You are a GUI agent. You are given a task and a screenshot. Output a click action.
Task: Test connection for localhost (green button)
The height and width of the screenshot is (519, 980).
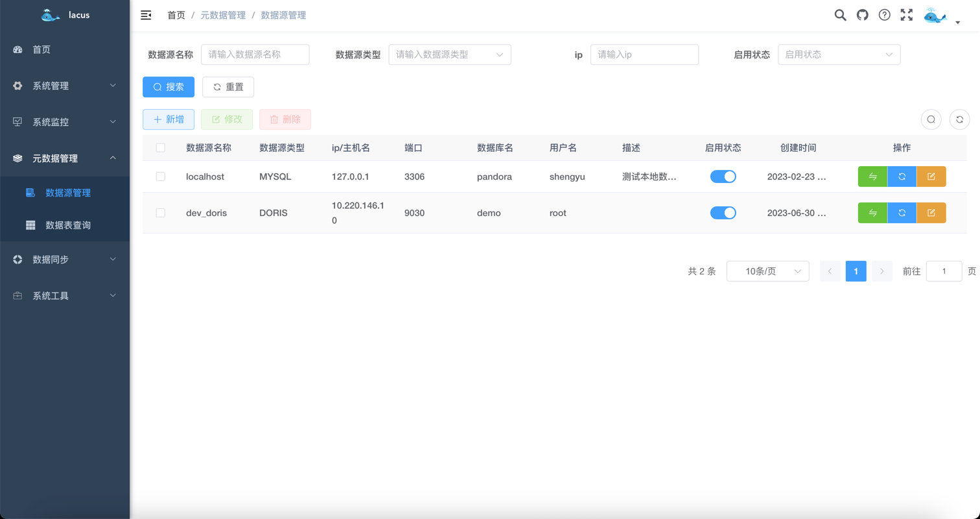click(x=872, y=176)
